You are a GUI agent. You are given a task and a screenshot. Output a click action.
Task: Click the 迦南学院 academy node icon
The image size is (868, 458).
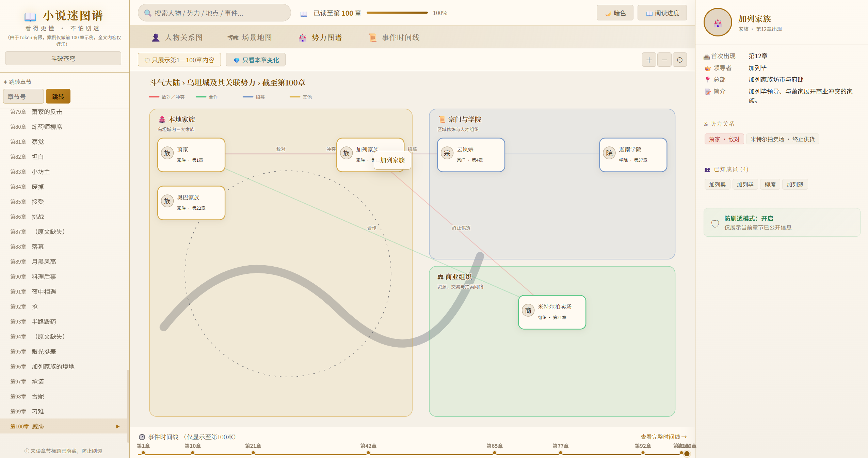(609, 153)
